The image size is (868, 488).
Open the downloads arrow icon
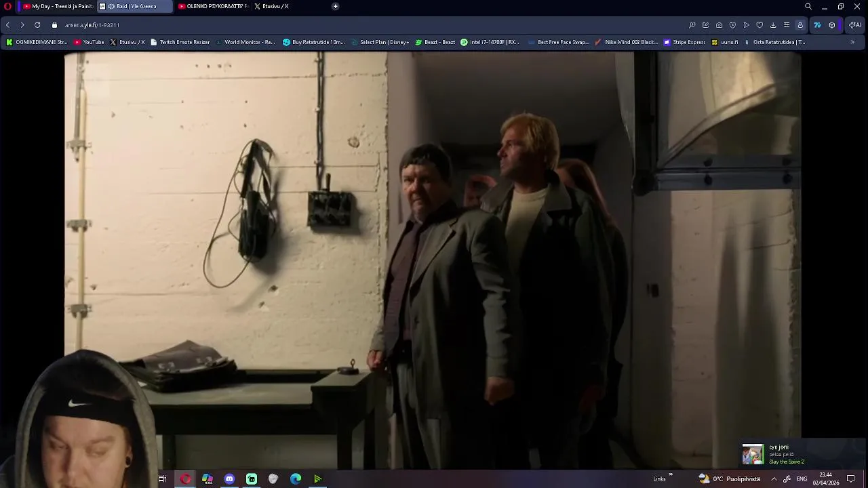[773, 25]
